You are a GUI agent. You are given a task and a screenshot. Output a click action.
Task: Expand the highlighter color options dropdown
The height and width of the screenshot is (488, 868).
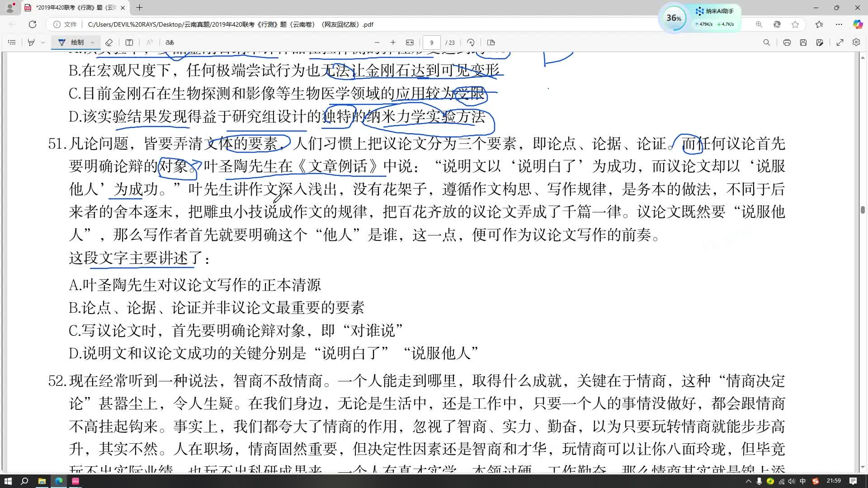click(43, 42)
